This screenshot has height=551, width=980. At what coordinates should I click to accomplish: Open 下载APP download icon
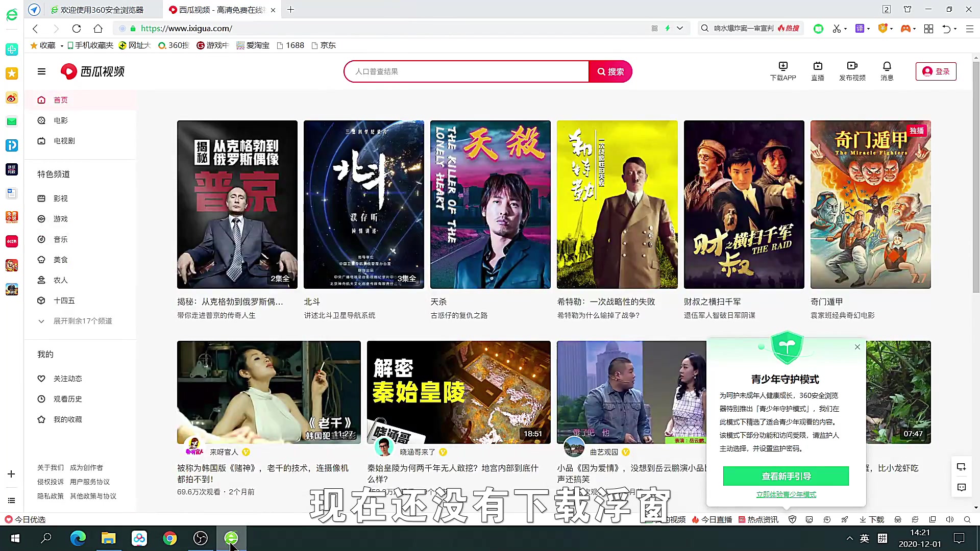pyautogui.click(x=783, y=71)
